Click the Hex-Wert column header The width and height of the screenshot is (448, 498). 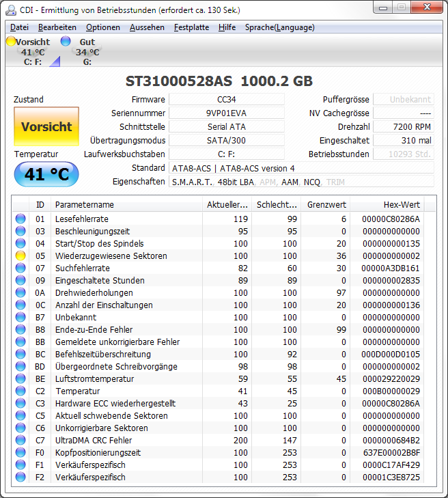click(387, 204)
